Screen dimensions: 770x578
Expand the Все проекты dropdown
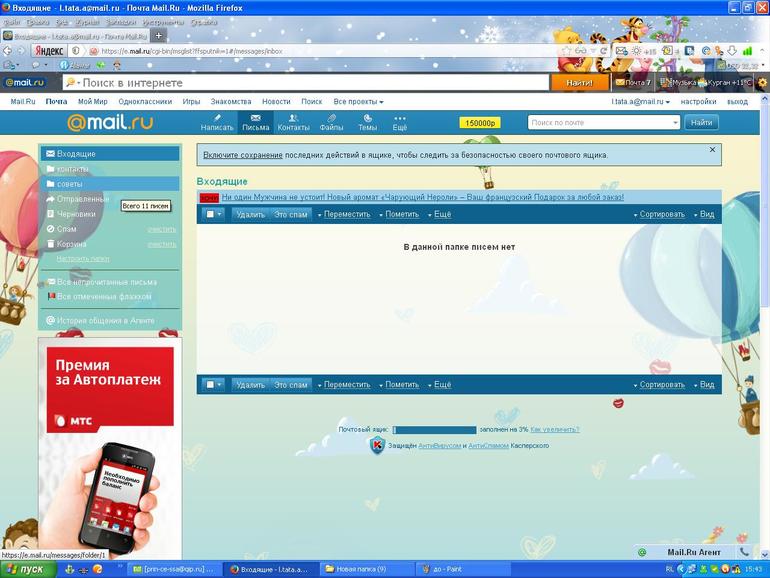(x=358, y=101)
